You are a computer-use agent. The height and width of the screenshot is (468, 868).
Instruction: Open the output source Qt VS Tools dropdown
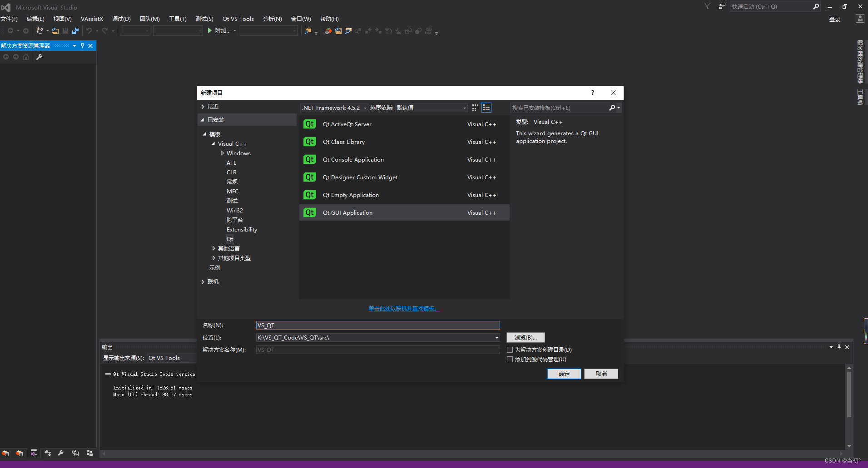172,358
